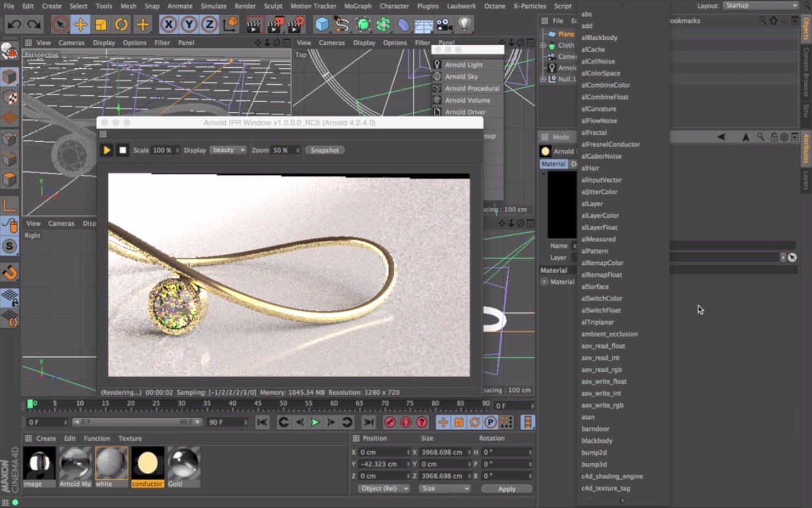Open material manager Create menu
Image resolution: width=812 pixels, height=508 pixels.
[46, 438]
